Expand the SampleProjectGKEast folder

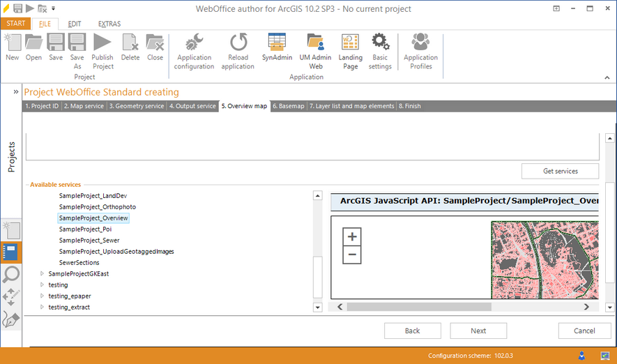(42, 273)
